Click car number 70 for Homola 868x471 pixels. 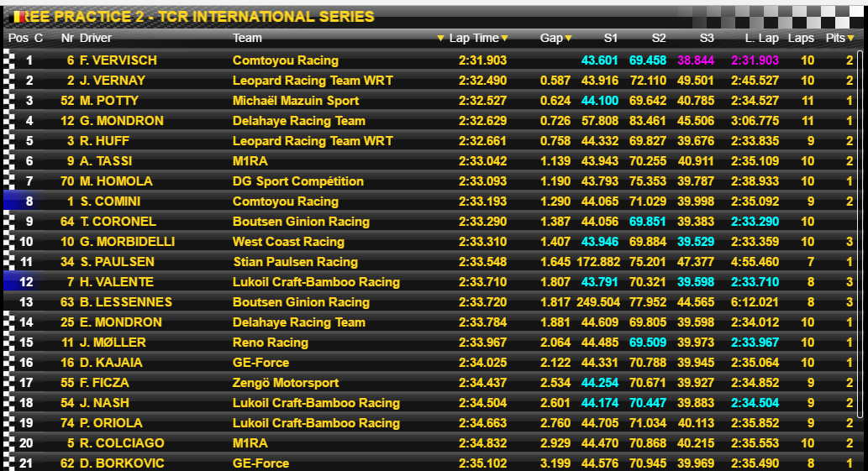coord(67,181)
